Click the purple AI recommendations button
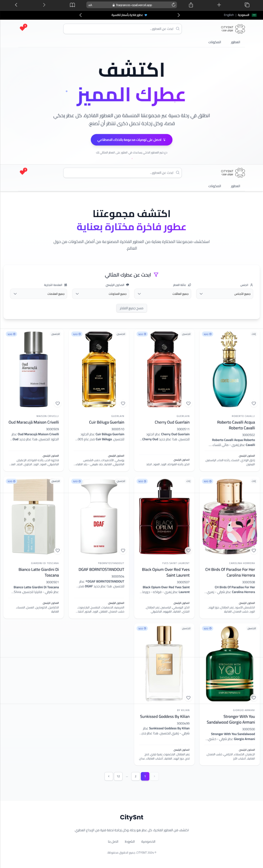The height and width of the screenshot is (868, 263). tap(131, 140)
